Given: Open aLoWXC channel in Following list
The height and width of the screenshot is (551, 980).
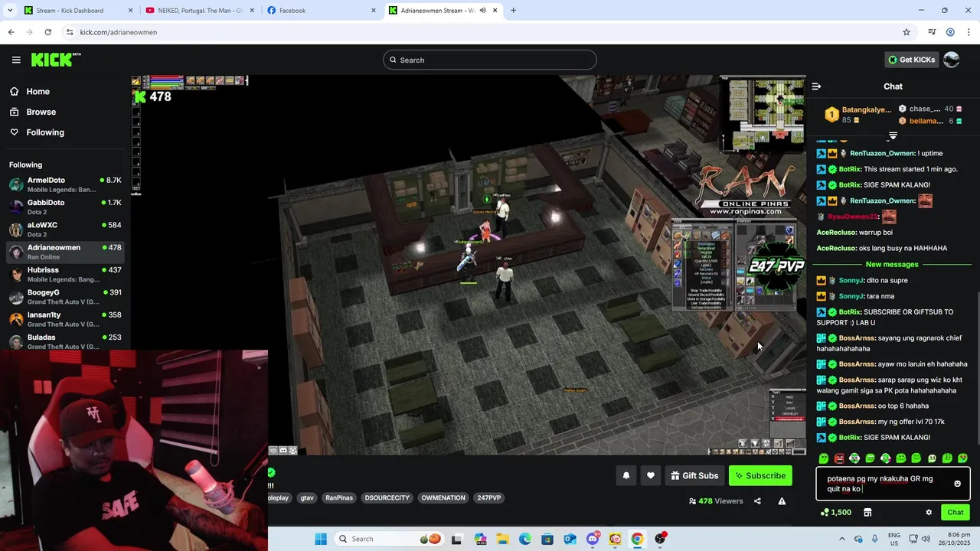Looking at the screenshot, I should pyautogui.click(x=65, y=230).
